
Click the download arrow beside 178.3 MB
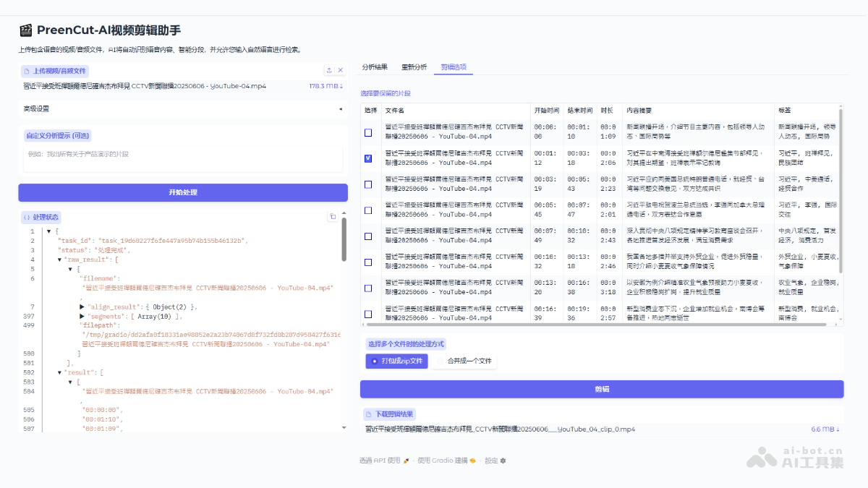(x=341, y=86)
